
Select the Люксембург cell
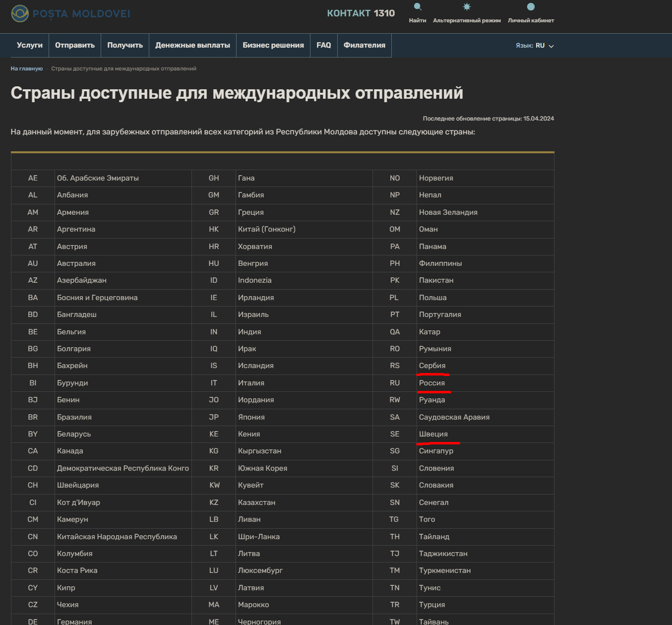304,570
